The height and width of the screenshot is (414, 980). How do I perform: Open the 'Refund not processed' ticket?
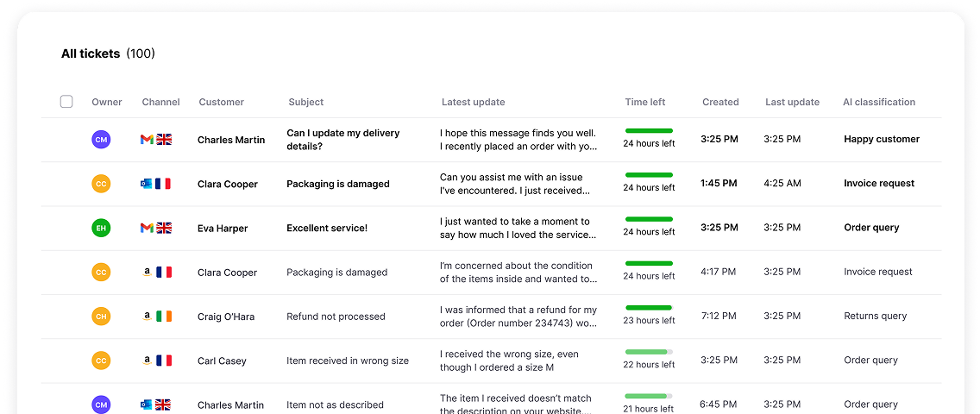tap(336, 317)
